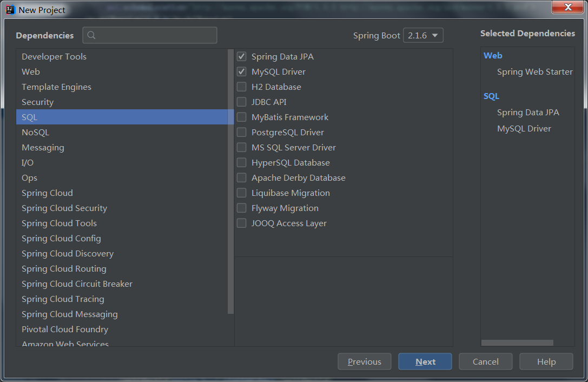The height and width of the screenshot is (382, 588).
Task: Choose the Security category
Action: coord(122,102)
